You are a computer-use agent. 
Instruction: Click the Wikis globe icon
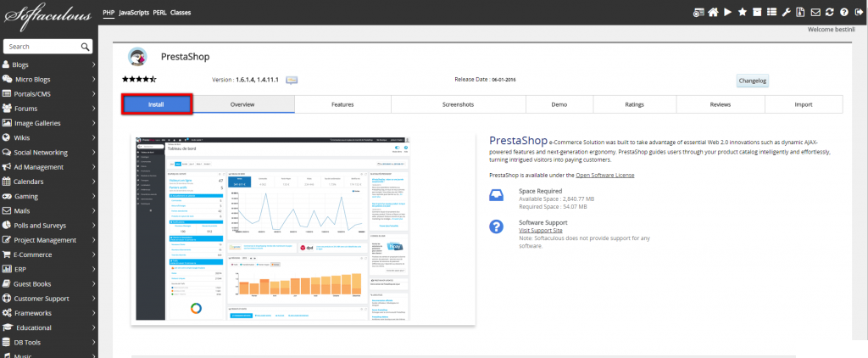(6, 138)
